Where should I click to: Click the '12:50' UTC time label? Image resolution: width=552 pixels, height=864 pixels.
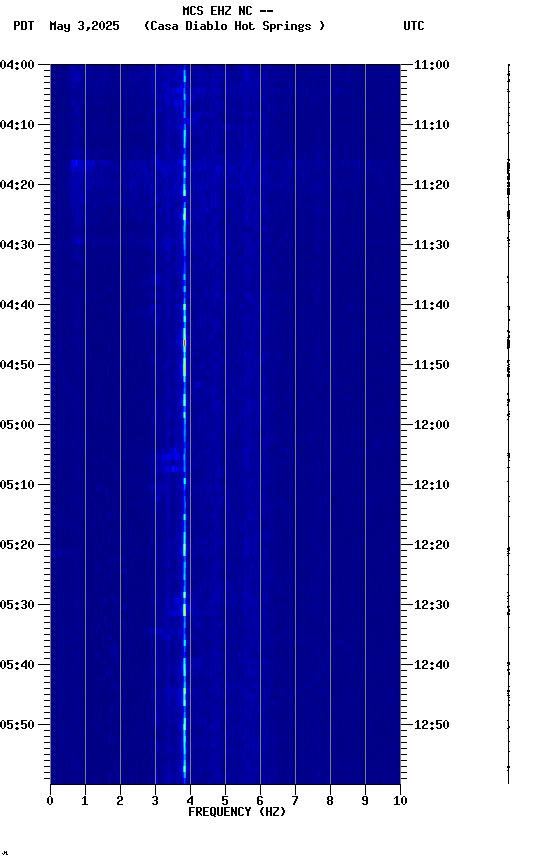point(431,725)
